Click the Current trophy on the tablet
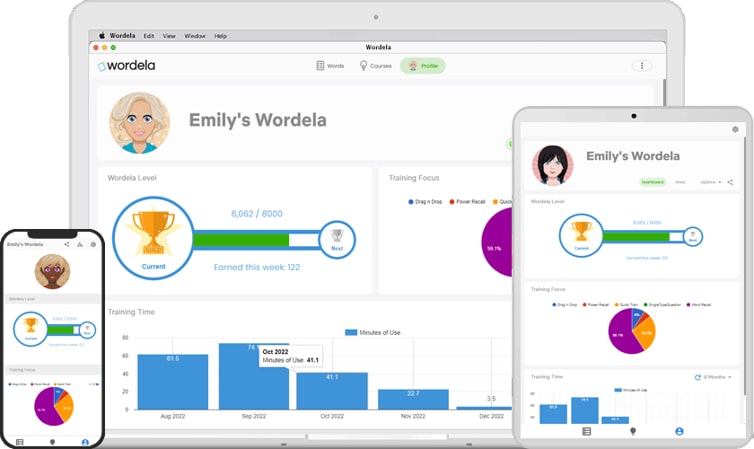This screenshot has width=754, height=449. point(581,235)
